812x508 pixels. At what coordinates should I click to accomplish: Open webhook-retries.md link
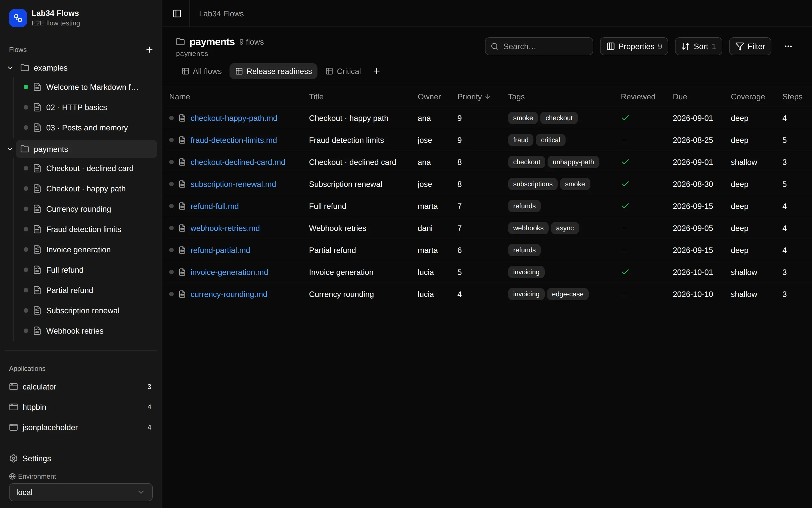click(x=225, y=228)
